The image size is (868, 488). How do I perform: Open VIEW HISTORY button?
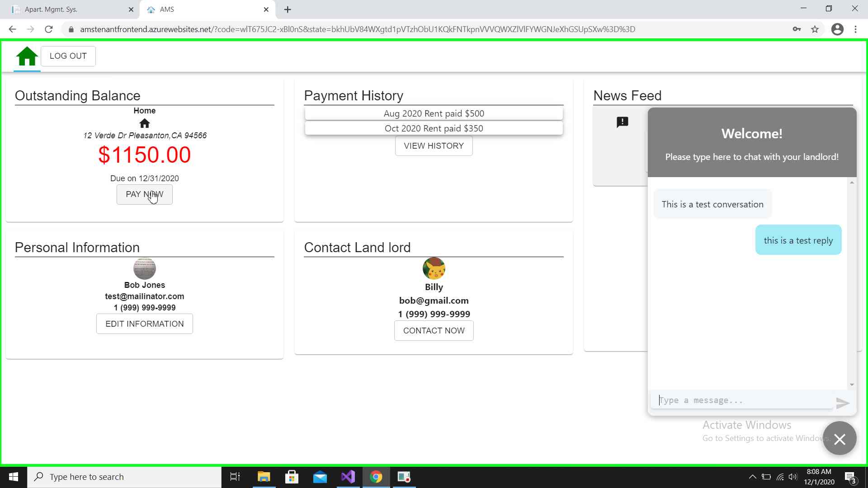coord(434,146)
